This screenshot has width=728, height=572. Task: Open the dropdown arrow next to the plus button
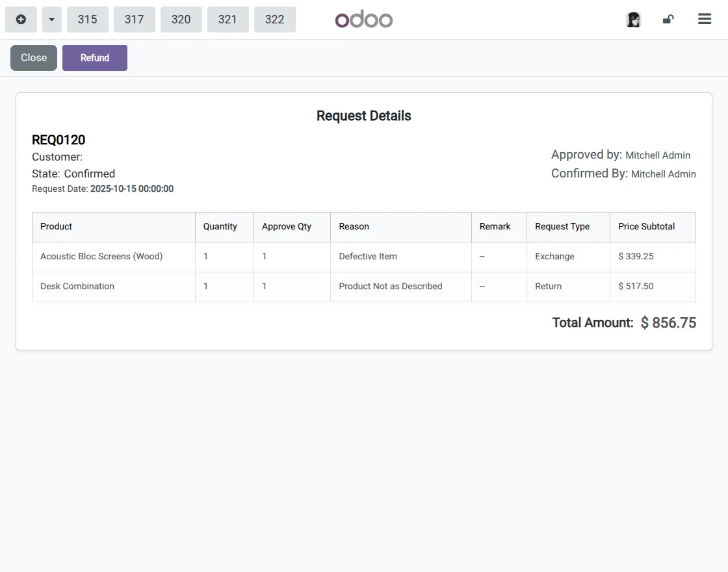point(51,19)
